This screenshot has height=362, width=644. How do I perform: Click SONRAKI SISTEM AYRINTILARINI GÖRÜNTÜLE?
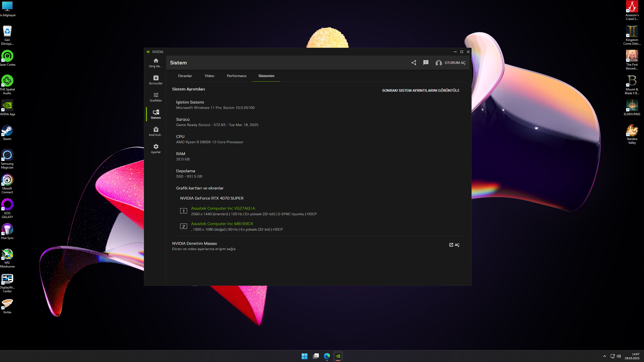[421, 90]
